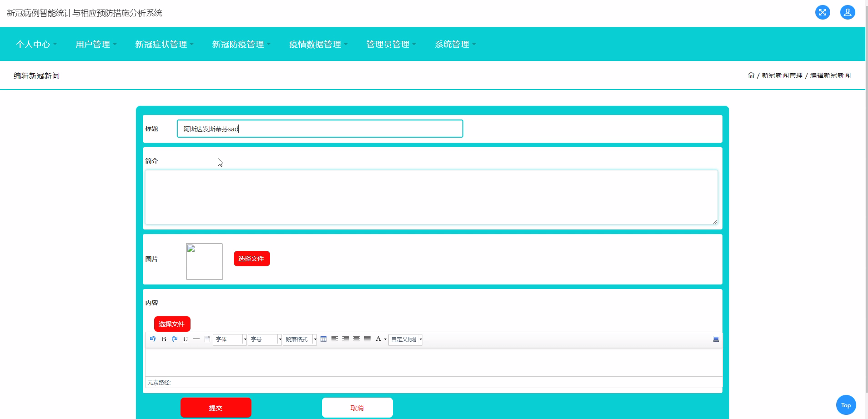The width and height of the screenshot is (868, 419).
Task: Expand the 自定义标题 custom heading dropdown
Action: coord(405,339)
